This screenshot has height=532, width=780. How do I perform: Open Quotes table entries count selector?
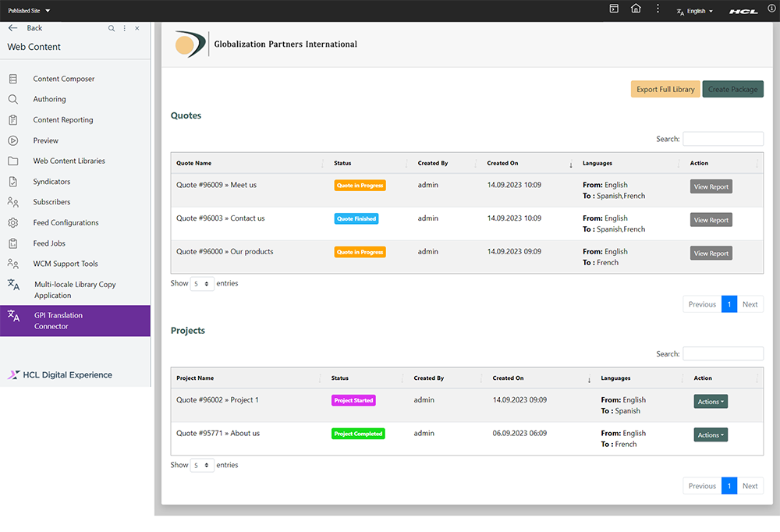[x=202, y=284]
